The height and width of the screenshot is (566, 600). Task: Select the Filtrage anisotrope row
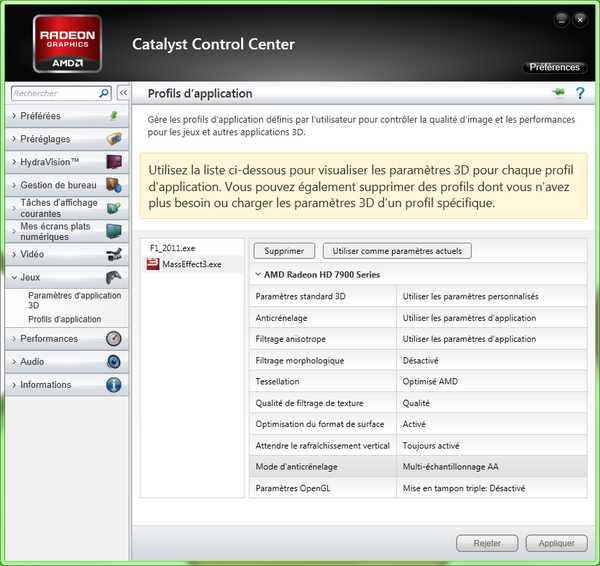[418, 339]
